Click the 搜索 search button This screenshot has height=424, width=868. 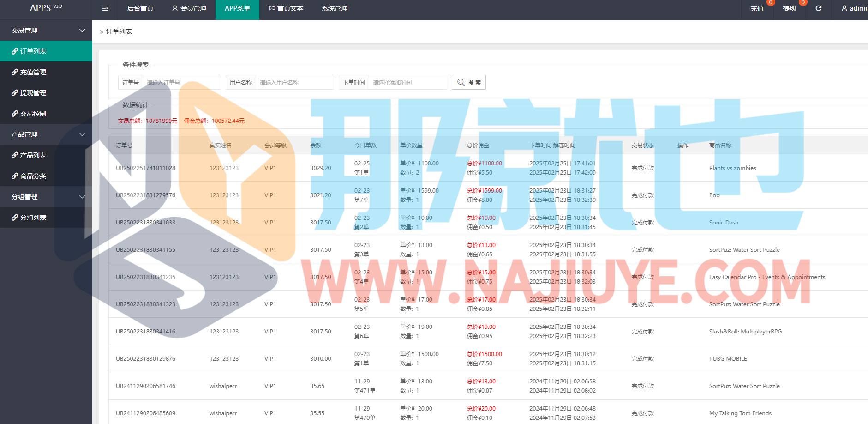468,82
